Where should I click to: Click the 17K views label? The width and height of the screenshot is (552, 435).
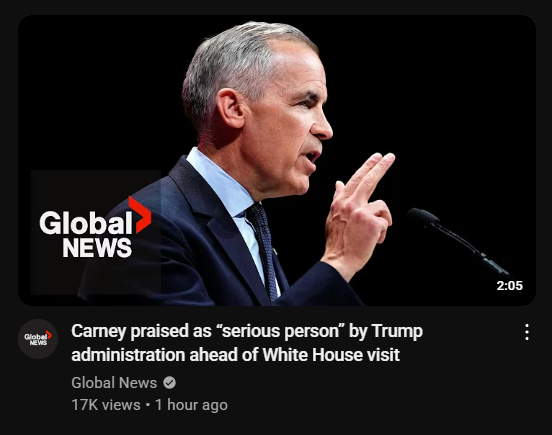106,405
